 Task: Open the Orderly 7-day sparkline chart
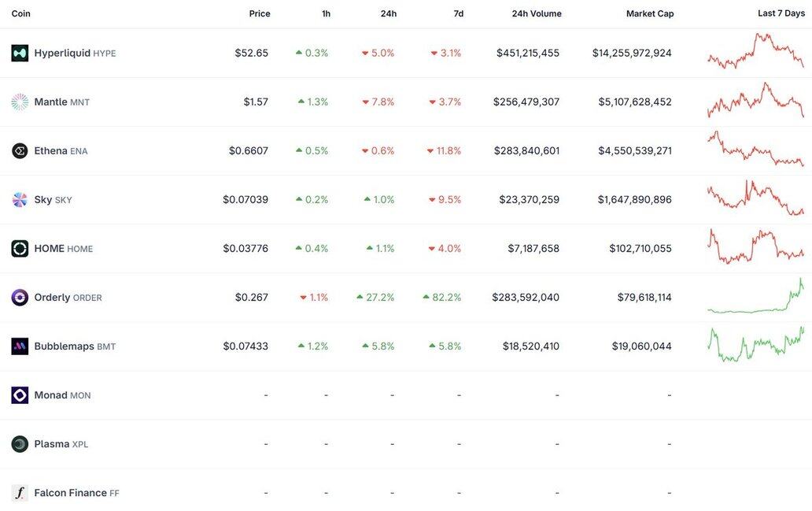(x=755, y=296)
